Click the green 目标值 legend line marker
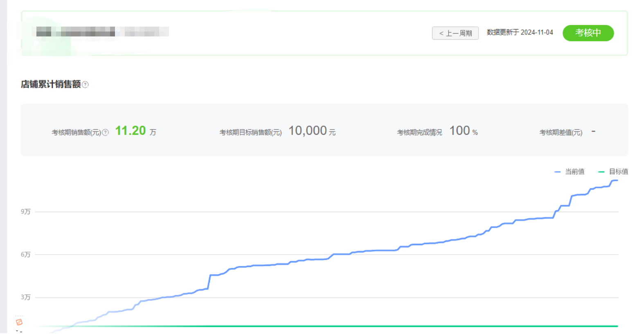Screen dimensions: 644x334 pyautogui.click(x=601, y=172)
